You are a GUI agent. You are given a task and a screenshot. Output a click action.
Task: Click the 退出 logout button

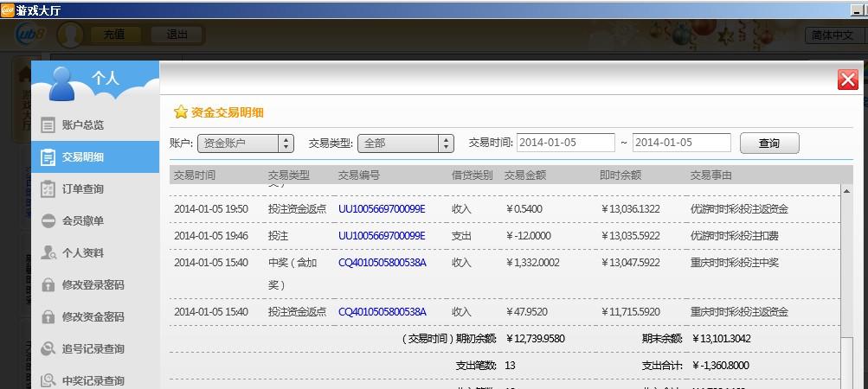[x=177, y=35]
